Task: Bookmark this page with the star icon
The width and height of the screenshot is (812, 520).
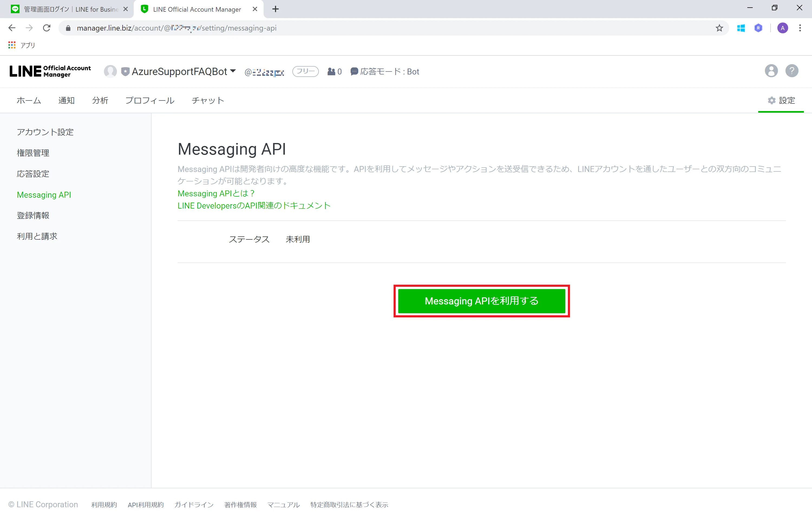Action: click(x=719, y=28)
